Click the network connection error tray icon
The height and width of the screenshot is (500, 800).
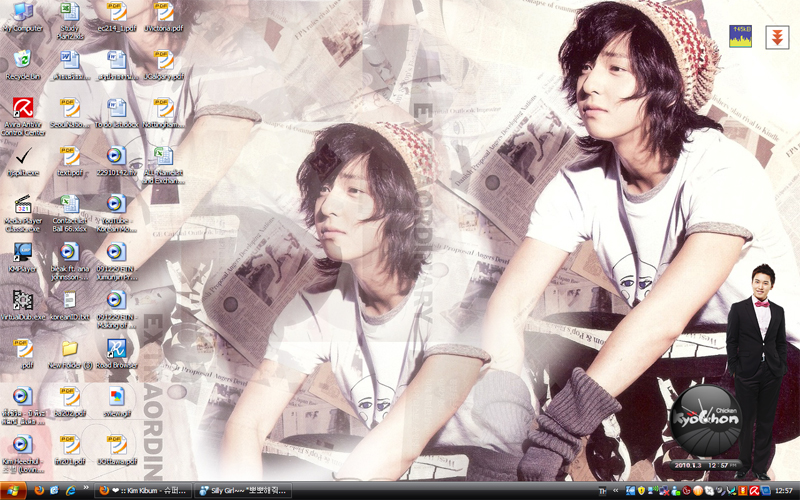coord(664,491)
